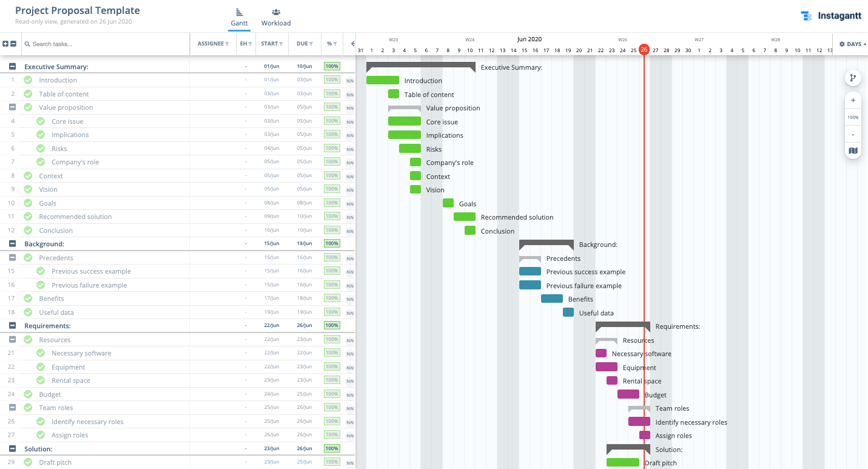Switch to the Workload tab
868x469 pixels.
click(276, 16)
